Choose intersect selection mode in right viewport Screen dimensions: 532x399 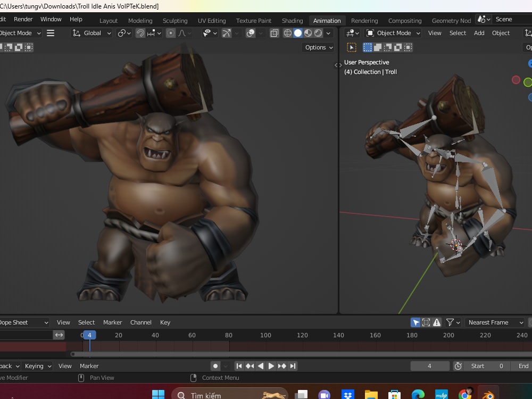tap(408, 47)
